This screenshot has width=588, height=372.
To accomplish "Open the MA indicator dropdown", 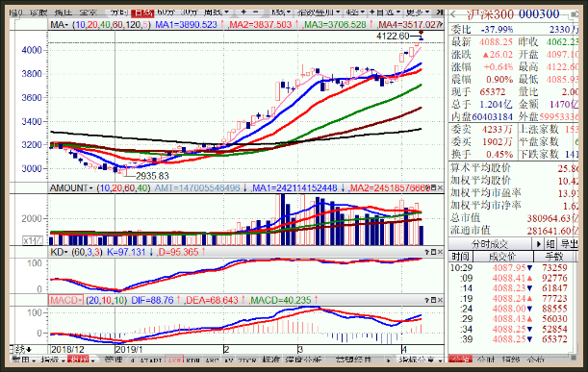I will click(x=60, y=25).
